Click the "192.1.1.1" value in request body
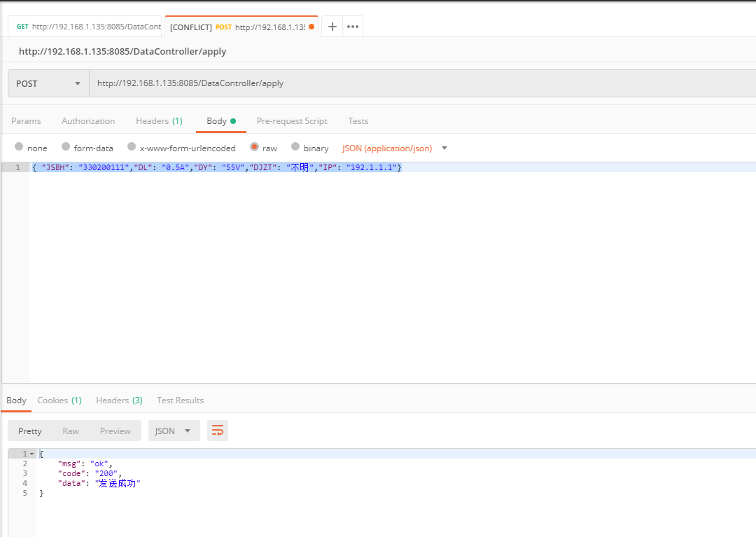 click(x=372, y=167)
